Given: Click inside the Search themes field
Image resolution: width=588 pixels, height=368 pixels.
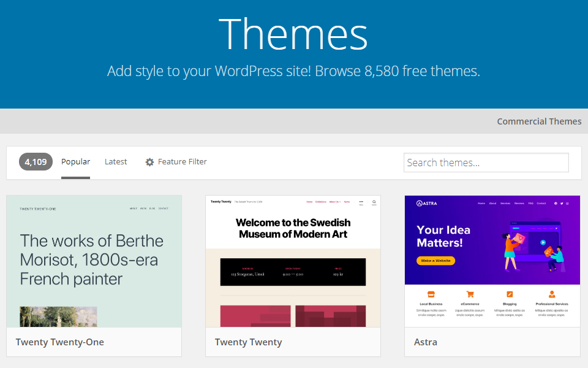Looking at the screenshot, I should tap(486, 162).
